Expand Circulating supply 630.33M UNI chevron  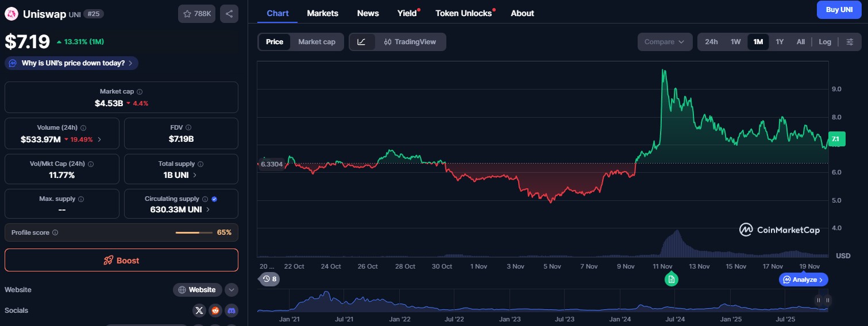[208, 210]
